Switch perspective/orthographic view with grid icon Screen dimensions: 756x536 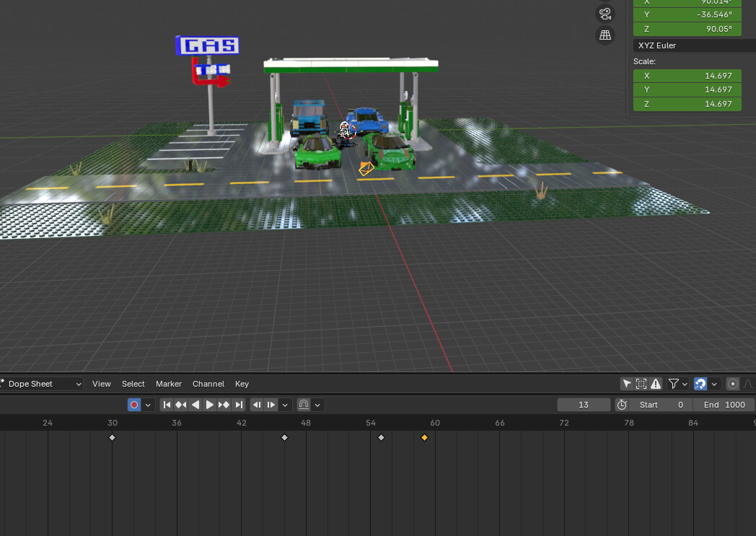coord(605,35)
